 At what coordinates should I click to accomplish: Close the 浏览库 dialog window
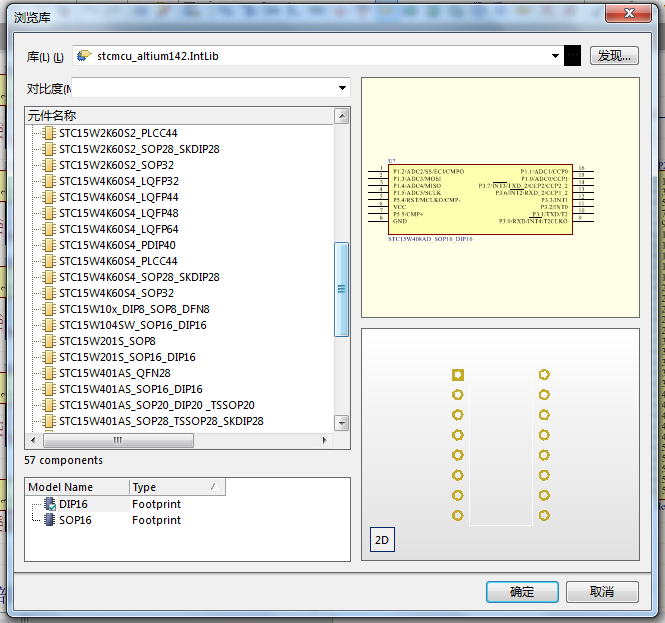pyautogui.click(x=629, y=13)
